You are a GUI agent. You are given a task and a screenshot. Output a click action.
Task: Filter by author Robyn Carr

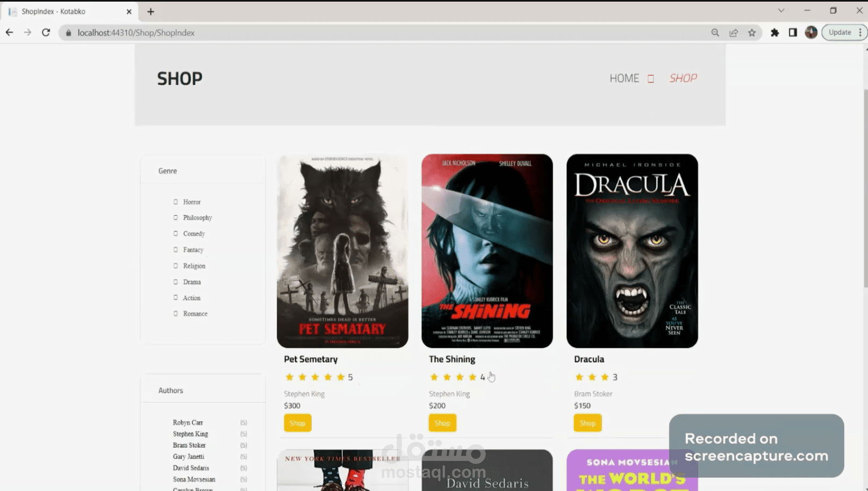click(188, 423)
